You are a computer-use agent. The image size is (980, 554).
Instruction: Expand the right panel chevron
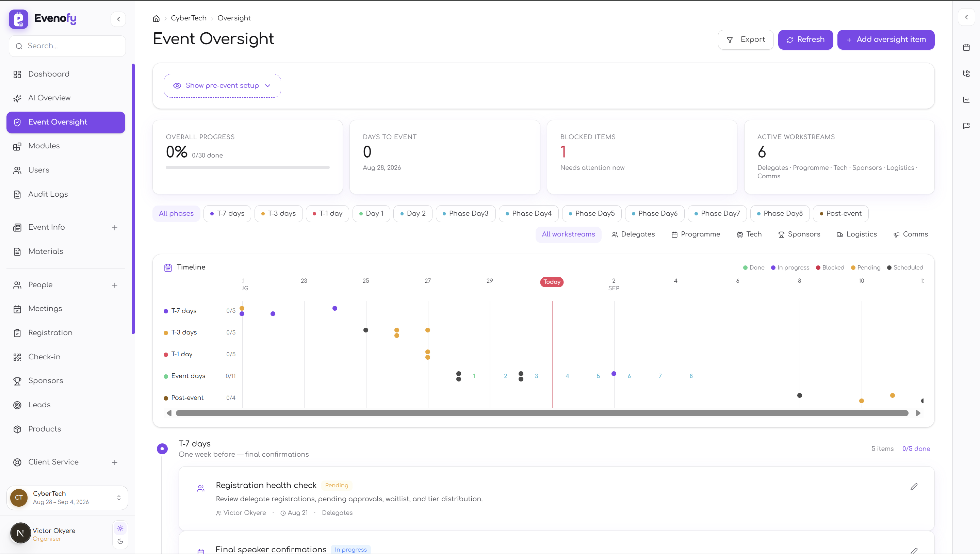(966, 17)
